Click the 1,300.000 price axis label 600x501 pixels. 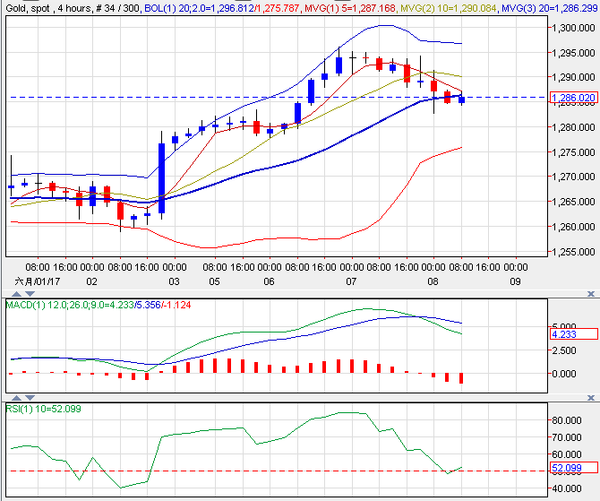571,28
